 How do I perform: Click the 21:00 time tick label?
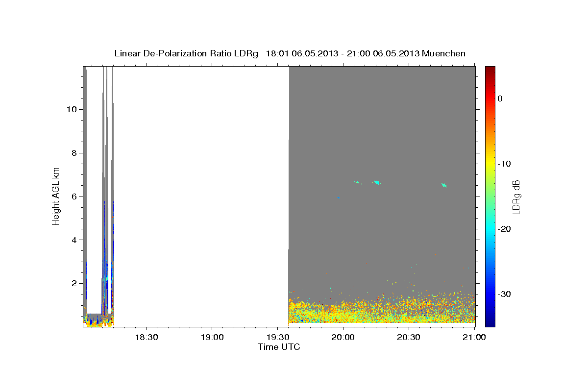click(474, 338)
